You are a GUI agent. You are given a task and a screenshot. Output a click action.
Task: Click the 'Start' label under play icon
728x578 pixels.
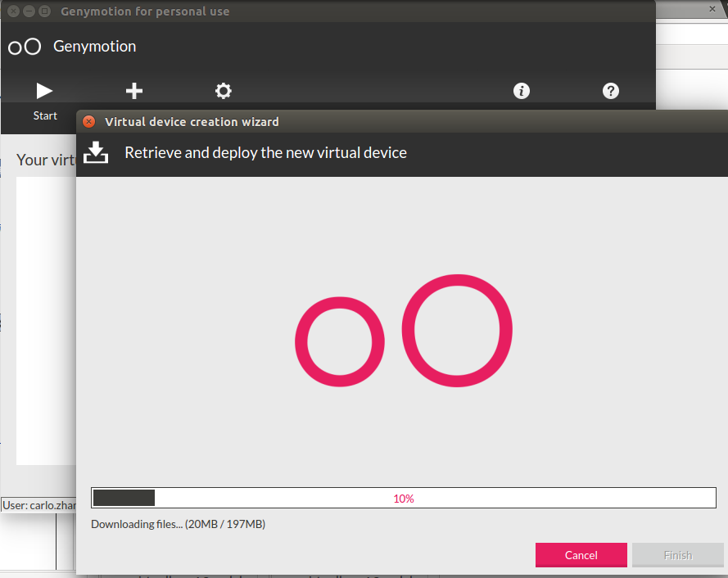pyautogui.click(x=45, y=115)
